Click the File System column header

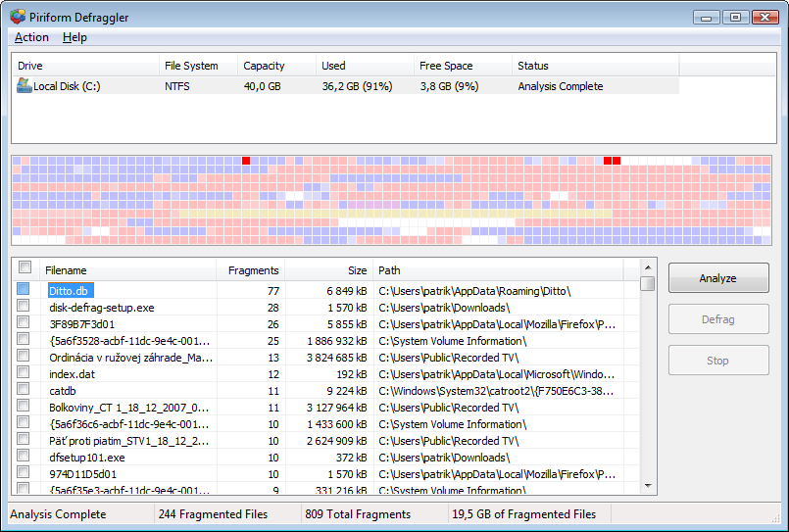click(x=198, y=66)
